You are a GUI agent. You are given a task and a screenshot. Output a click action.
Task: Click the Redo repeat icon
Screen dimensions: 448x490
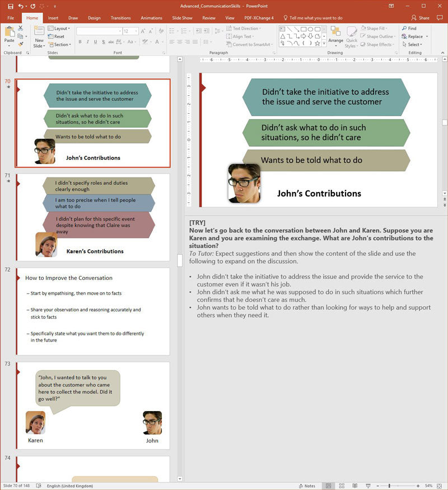click(33, 6)
